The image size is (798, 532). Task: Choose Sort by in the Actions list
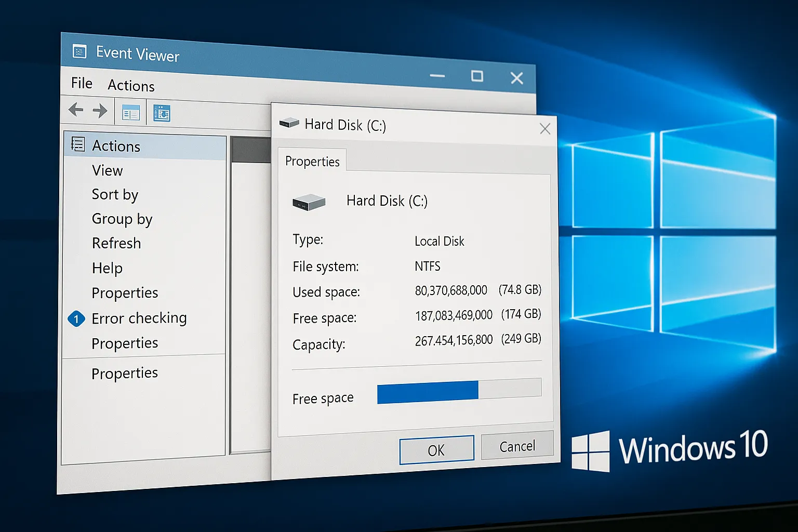click(x=115, y=195)
